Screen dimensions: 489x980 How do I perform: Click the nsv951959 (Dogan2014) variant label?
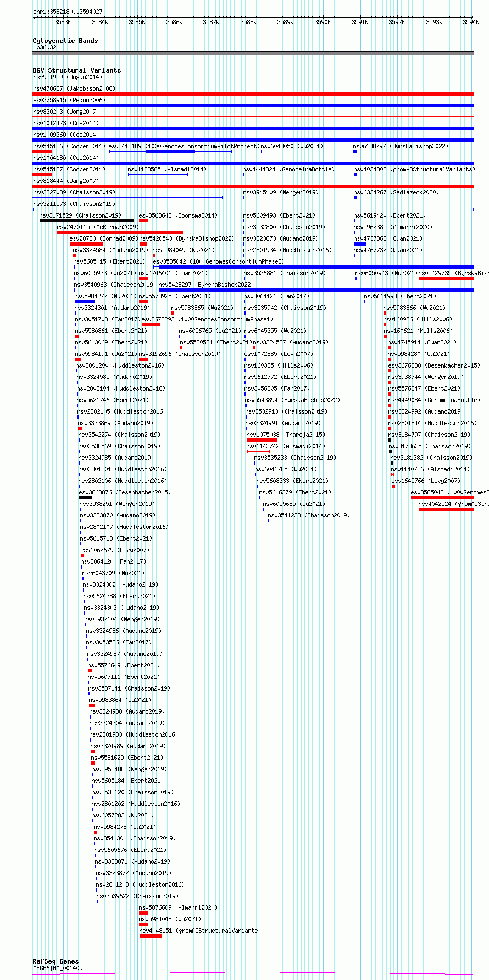tap(68, 77)
